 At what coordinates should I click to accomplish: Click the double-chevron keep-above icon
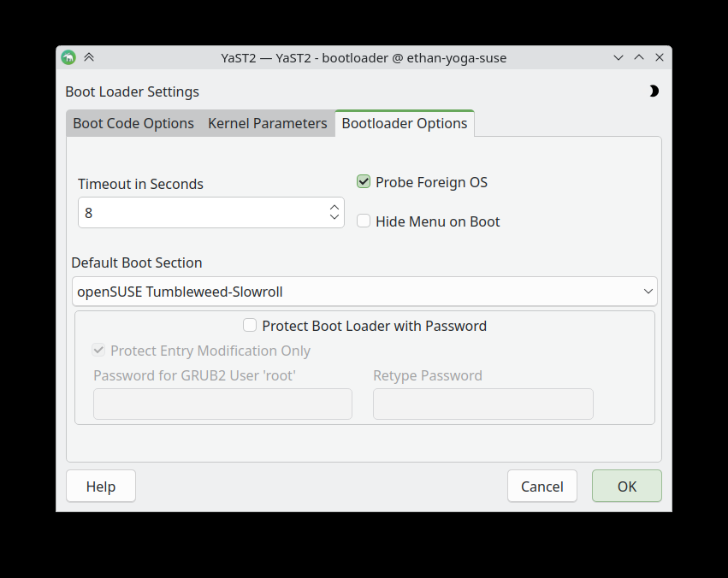point(89,57)
